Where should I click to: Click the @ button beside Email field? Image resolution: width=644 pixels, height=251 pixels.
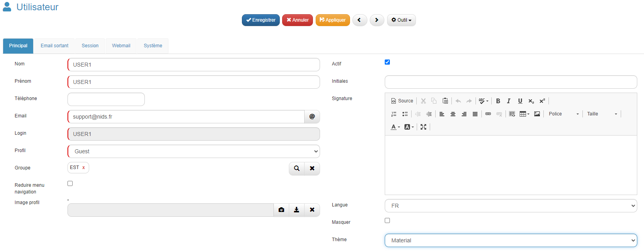(312, 117)
